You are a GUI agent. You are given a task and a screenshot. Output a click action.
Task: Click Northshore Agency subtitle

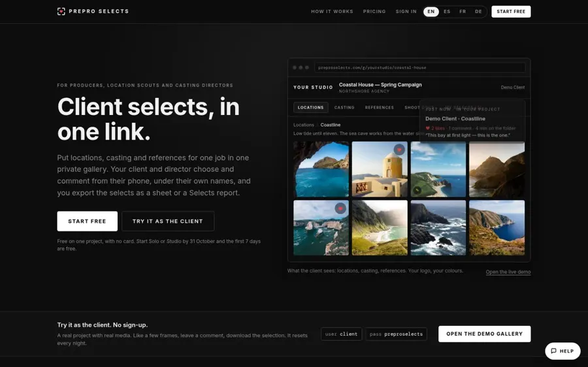364,91
